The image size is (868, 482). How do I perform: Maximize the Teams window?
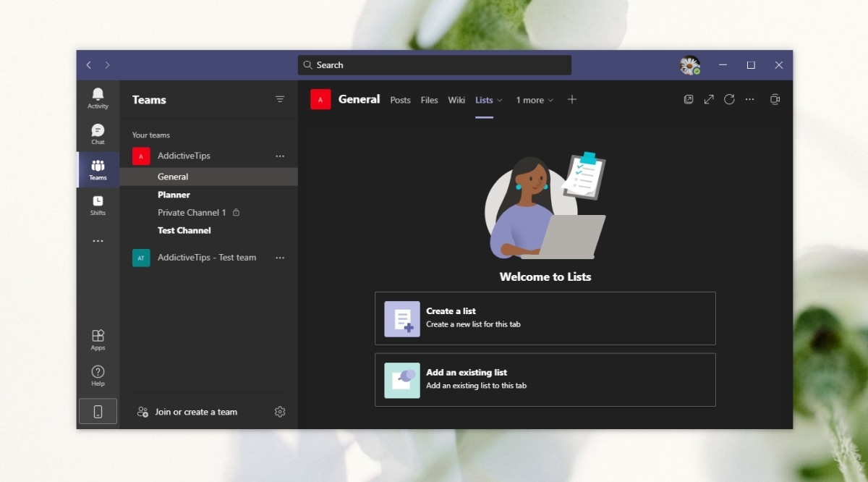click(751, 65)
